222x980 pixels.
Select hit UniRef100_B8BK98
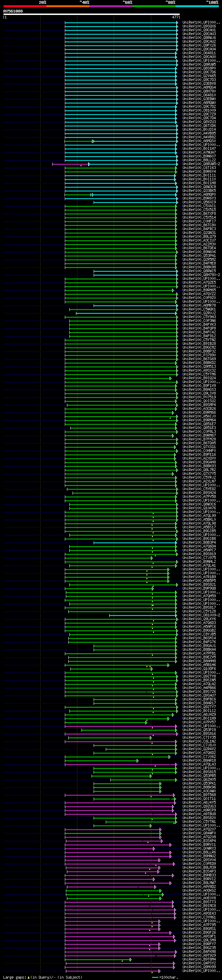[x=199, y=267]
